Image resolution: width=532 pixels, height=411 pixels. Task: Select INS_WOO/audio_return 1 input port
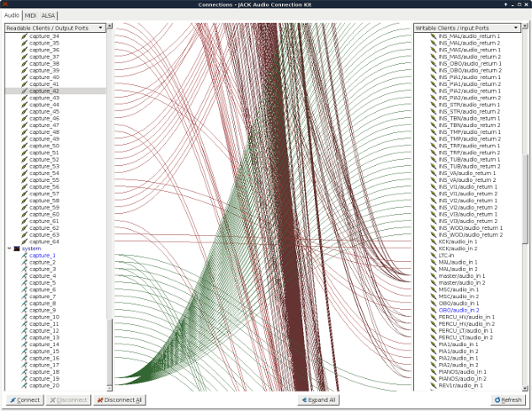tap(470, 227)
